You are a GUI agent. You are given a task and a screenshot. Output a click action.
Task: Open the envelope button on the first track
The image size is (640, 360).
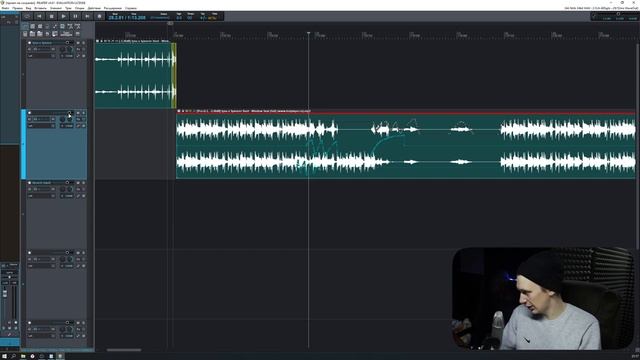click(78, 56)
